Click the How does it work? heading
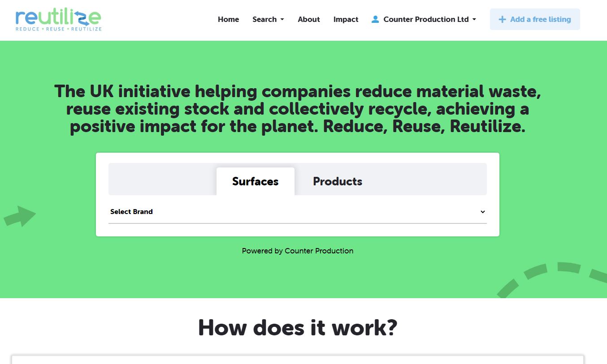607x364 pixels. point(298,327)
